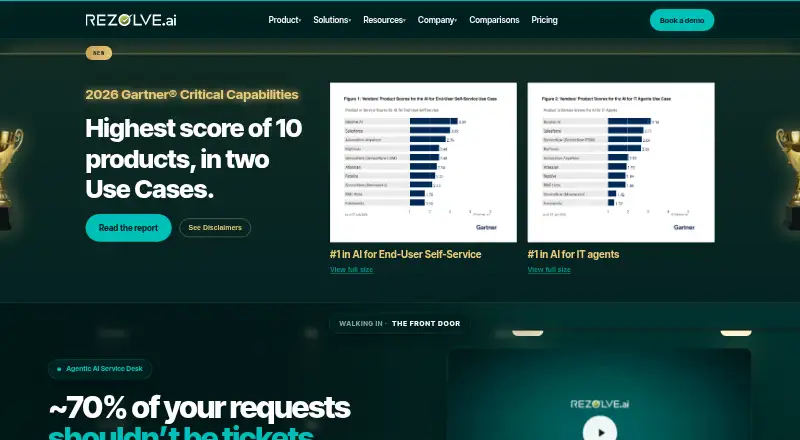Open the Pricing page
Screen dimensions: 800x440
tap(544, 20)
